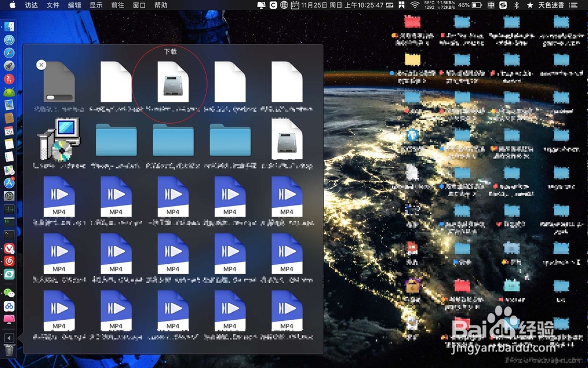The height and width of the screenshot is (368, 588).
Task: Open Notification Center list icon
Action: [573, 5]
